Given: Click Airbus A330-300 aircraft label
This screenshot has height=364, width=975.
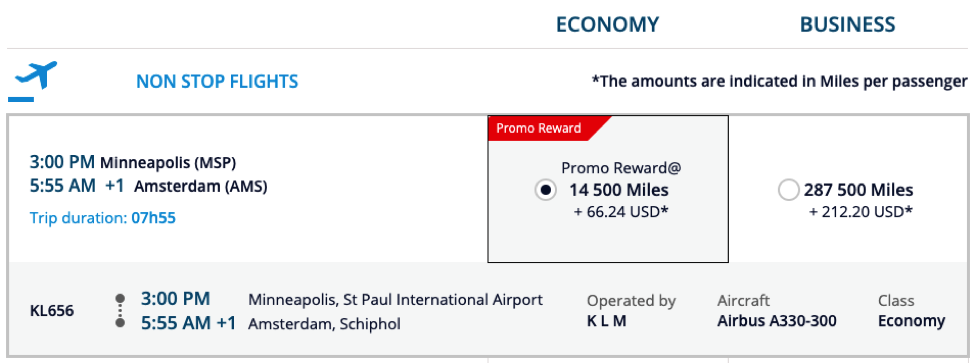Looking at the screenshot, I should point(777,321).
